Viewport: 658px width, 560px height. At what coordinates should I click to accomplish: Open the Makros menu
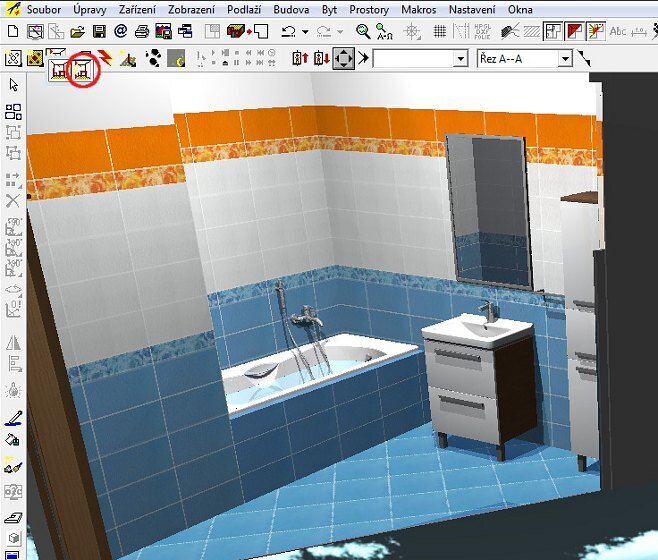tap(419, 9)
